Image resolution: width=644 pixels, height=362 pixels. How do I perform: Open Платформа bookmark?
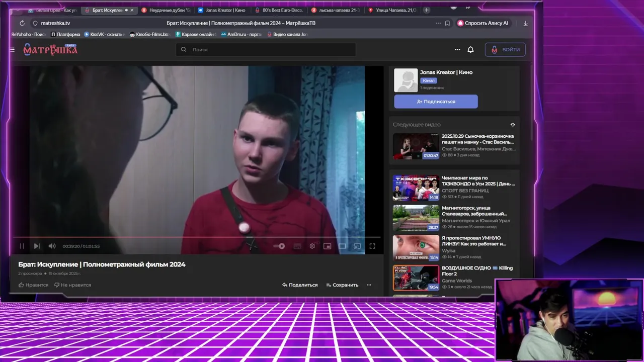(65, 34)
